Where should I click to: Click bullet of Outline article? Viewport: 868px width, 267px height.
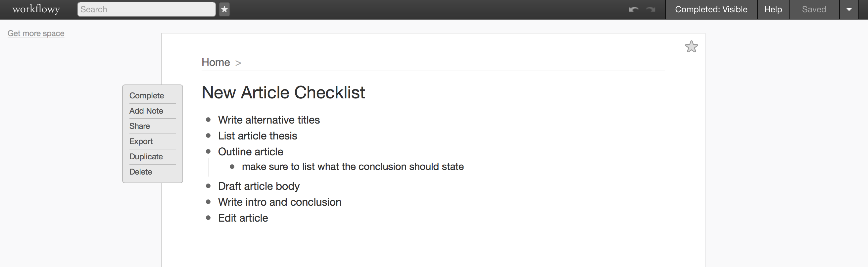click(x=208, y=152)
